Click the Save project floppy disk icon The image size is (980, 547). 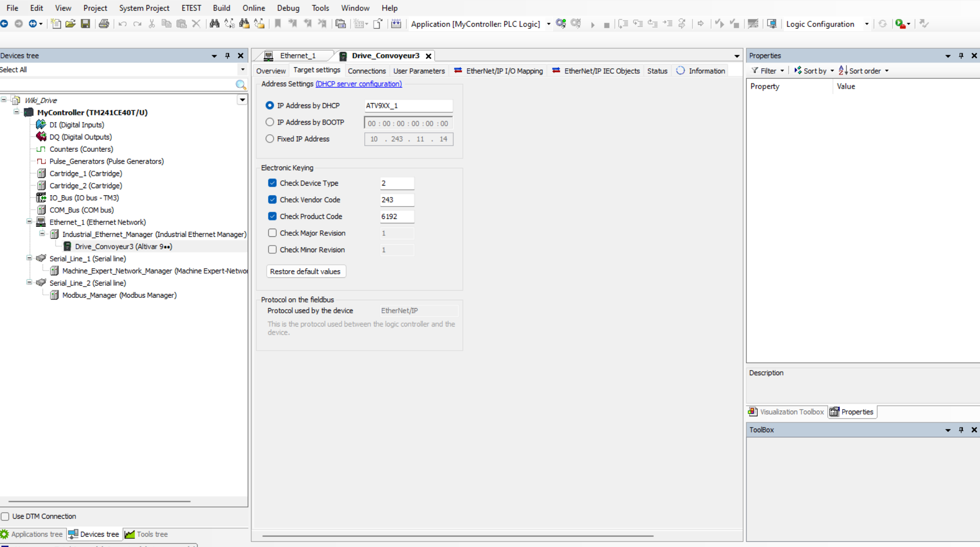click(86, 24)
